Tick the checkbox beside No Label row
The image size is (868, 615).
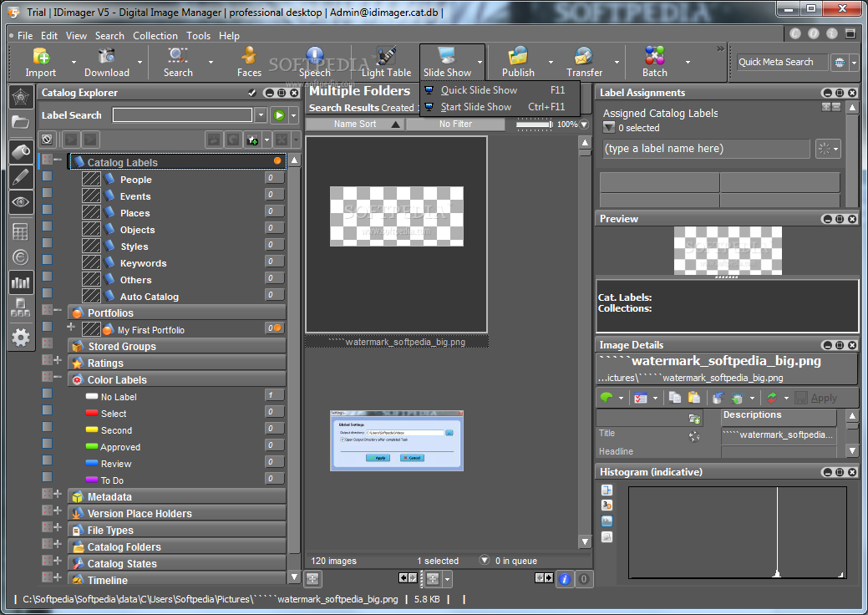[48, 394]
